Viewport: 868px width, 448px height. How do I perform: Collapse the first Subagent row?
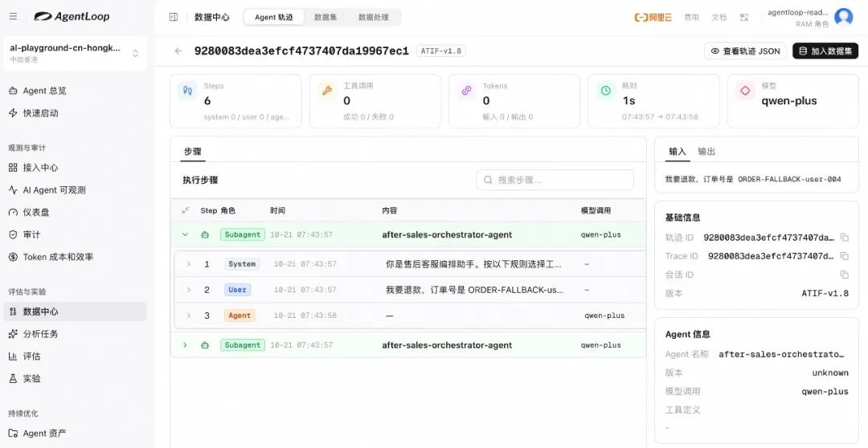[185, 234]
